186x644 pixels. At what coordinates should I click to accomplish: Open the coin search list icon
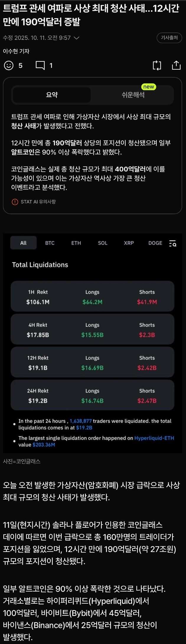click(173, 243)
